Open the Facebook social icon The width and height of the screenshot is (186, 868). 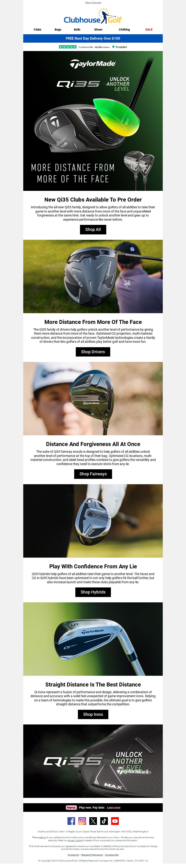[71, 821]
